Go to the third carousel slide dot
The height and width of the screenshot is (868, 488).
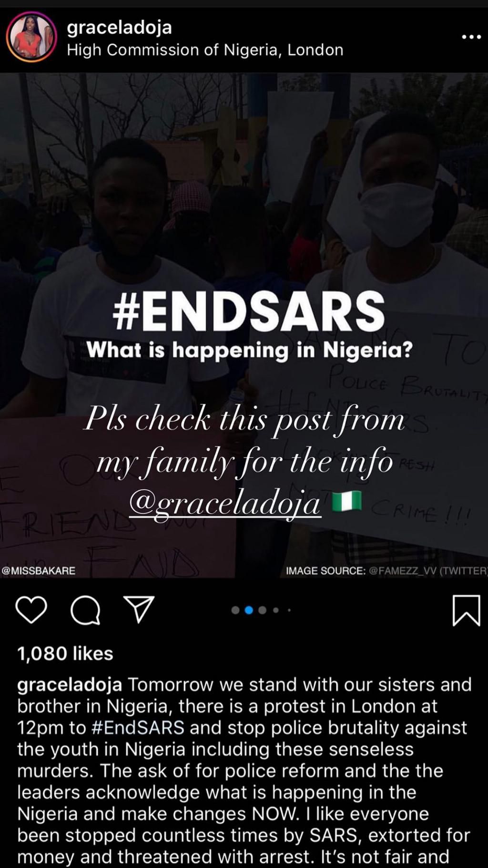point(262,610)
